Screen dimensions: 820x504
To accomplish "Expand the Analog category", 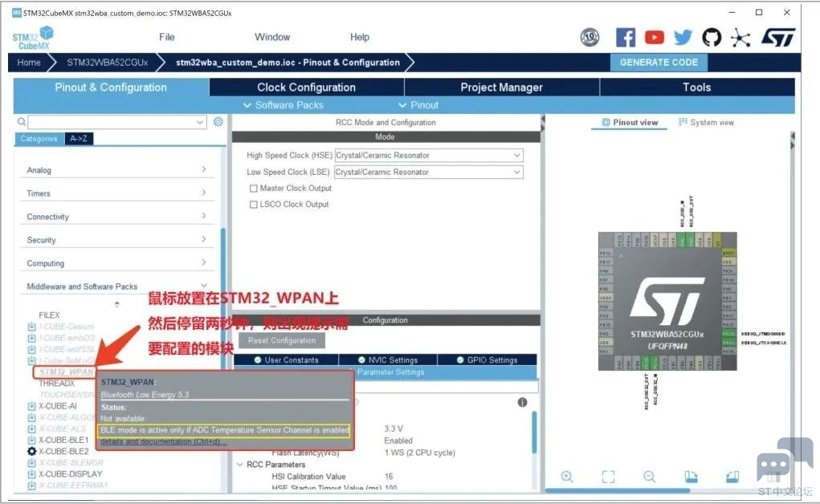I will [117, 170].
